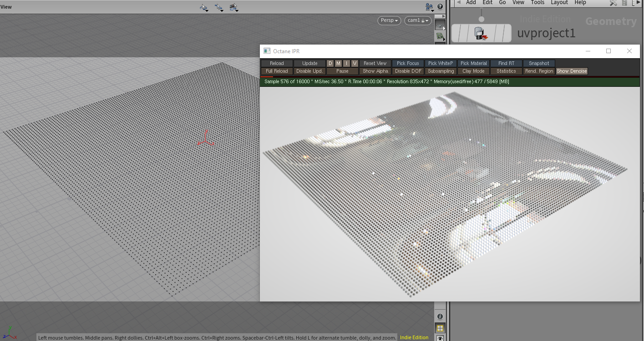Open the Layout menu in network editor
644x341 pixels.
tap(559, 2)
